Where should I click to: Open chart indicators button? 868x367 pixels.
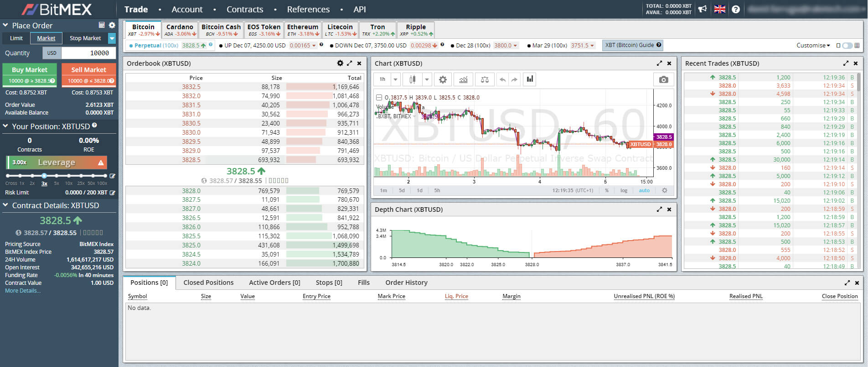pyautogui.click(x=463, y=79)
